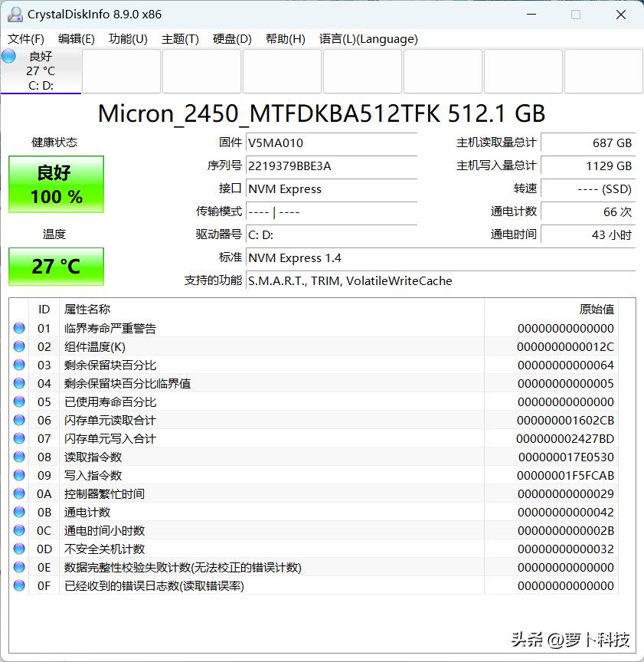Screen dimensions: 644x662
Task: Click the status dot for 不安全关机计数
Action: coord(21,549)
